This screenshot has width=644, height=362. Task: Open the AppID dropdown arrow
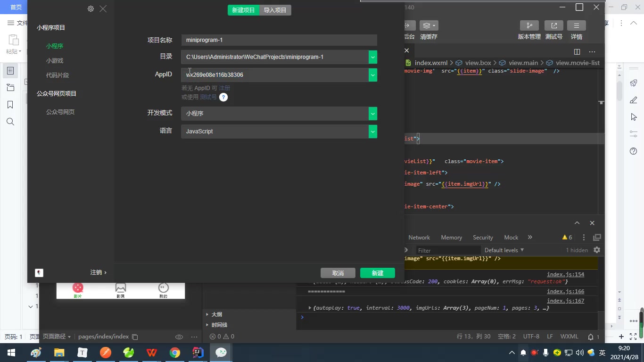coord(373,75)
